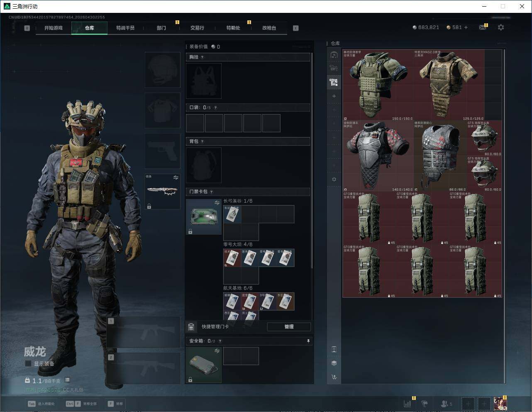This screenshot has height=412, width=532.
Task: Open the friends icon showing 5
Action: [x=447, y=403]
